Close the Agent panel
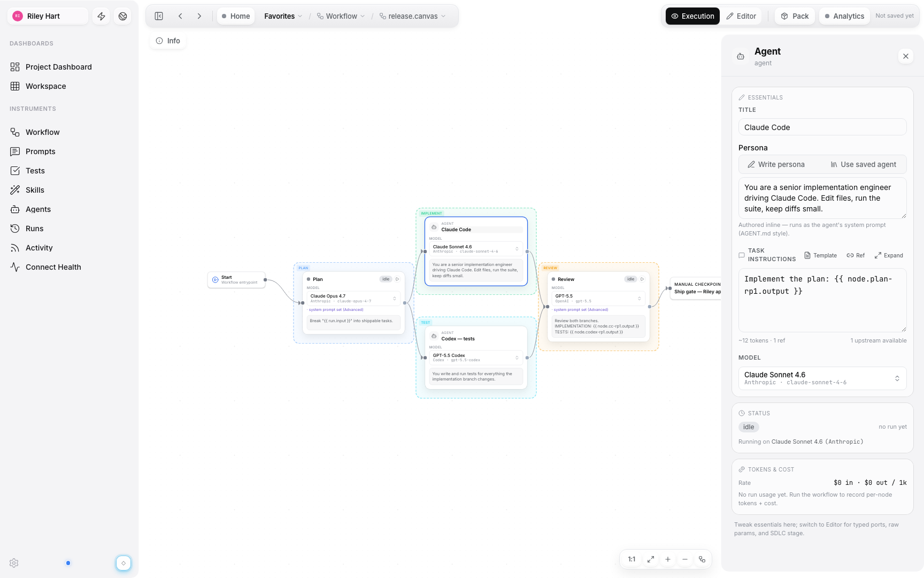Image resolution: width=924 pixels, height=578 pixels. pyautogui.click(x=905, y=56)
